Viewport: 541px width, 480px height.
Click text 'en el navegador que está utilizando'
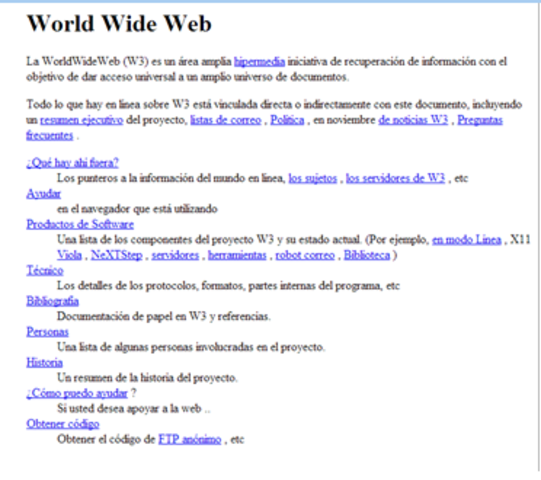tap(137, 209)
